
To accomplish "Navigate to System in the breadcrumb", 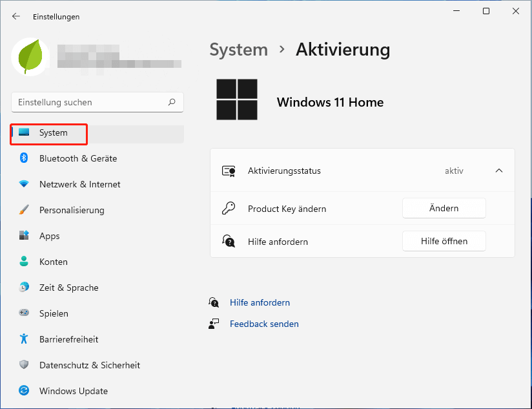I will [238, 50].
